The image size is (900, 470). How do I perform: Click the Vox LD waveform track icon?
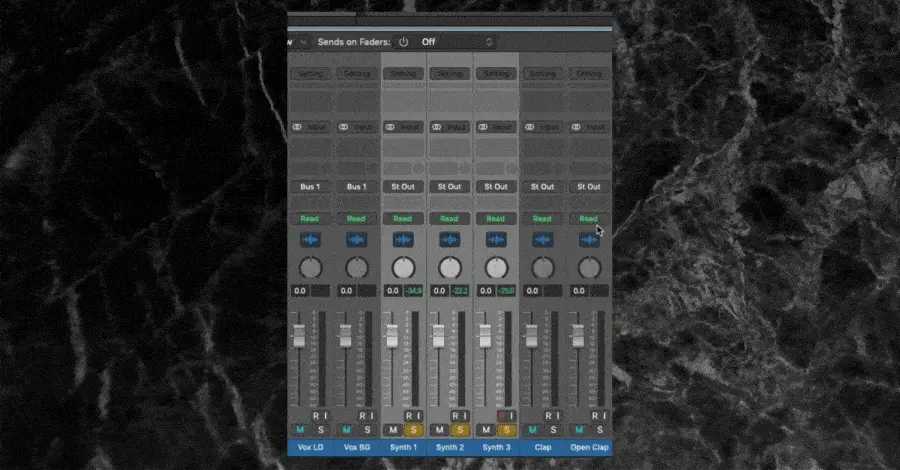311,240
